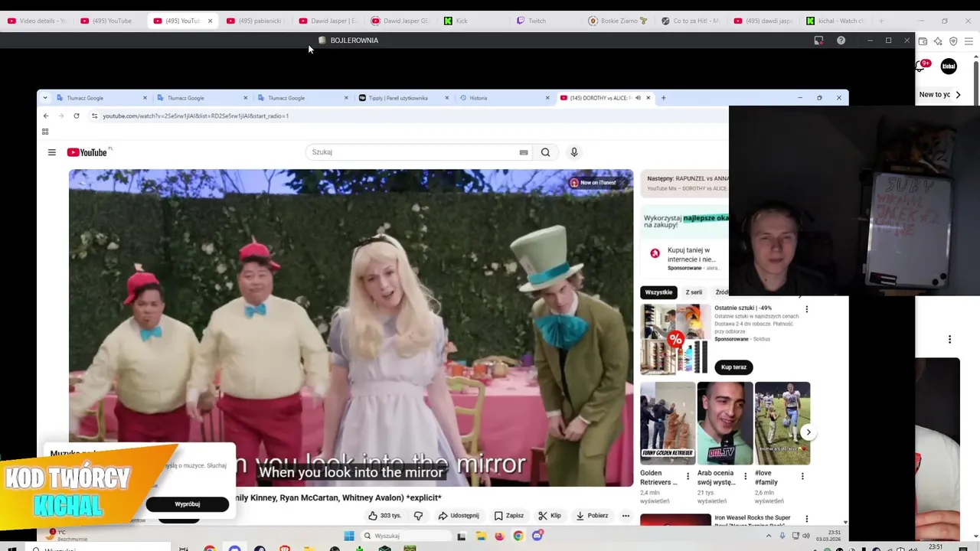Click the cast screen icon in BOJLEROWNIA bar
Image resolution: width=980 pixels, height=551 pixels.
pos(818,41)
